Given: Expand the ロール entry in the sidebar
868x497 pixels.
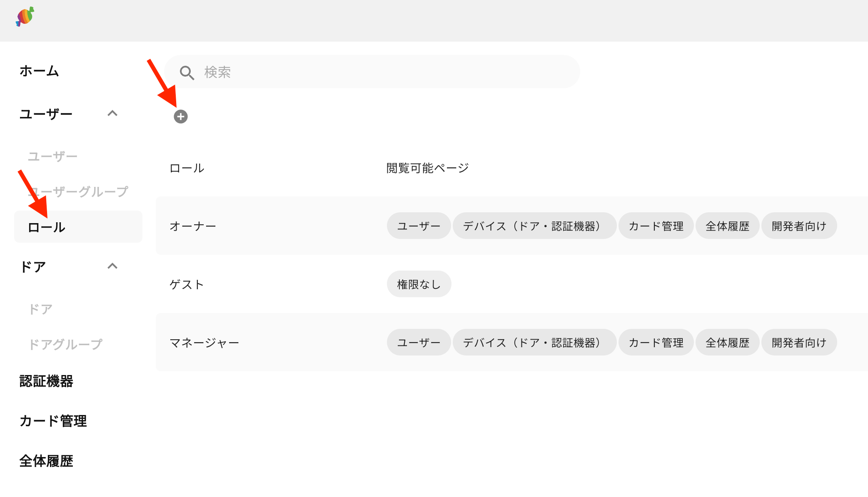Looking at the screenshot, I should [x=46, y=227].
